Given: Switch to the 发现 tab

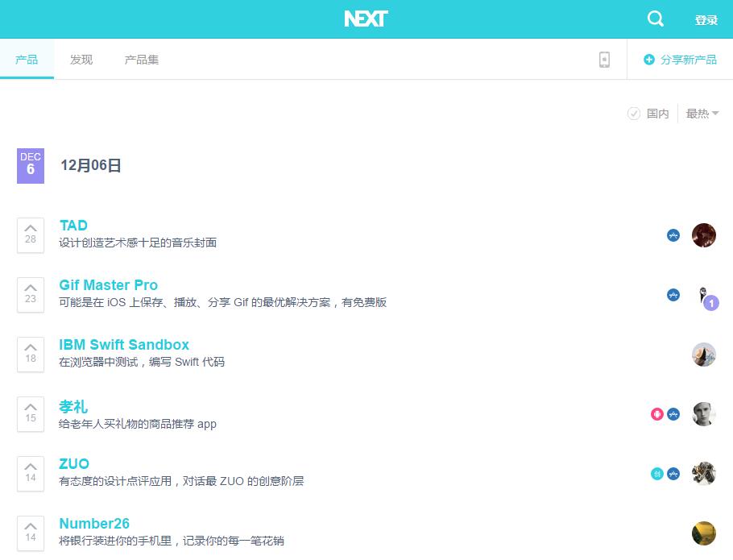Looking at the screenshot, I should click(x=81, y=59).
